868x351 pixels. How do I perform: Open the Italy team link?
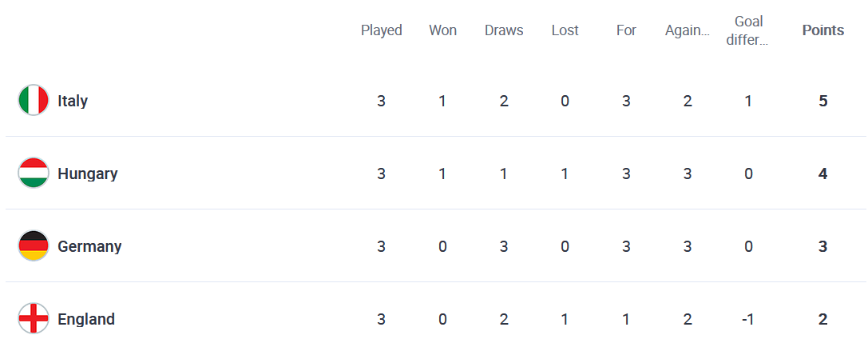[73, 101]
